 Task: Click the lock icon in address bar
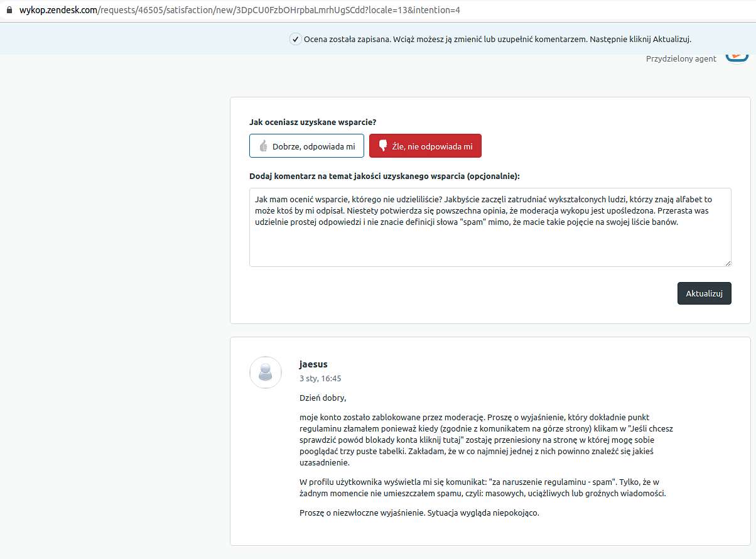(x=9, y=11)
